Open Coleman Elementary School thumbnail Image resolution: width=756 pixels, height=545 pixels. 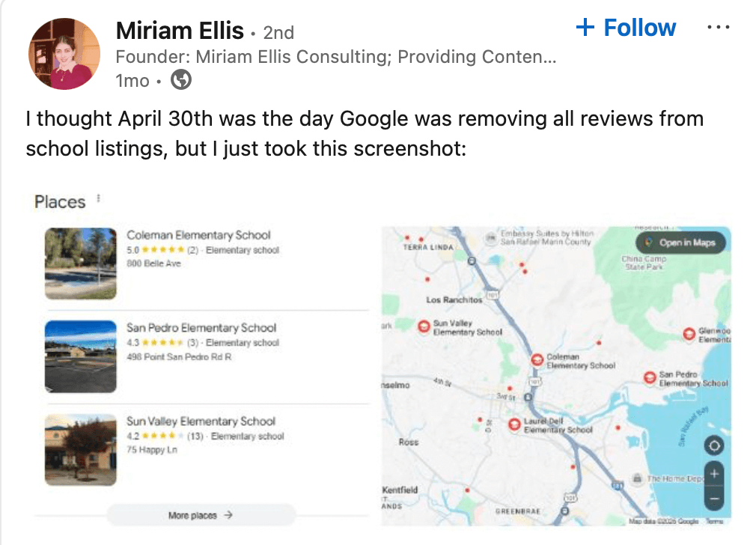coord(80,263)
